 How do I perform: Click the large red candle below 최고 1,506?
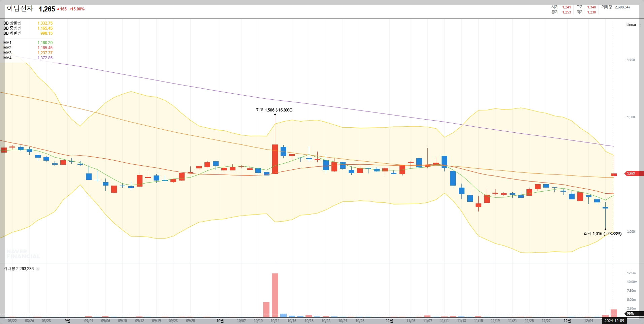[x=275, y=159]
